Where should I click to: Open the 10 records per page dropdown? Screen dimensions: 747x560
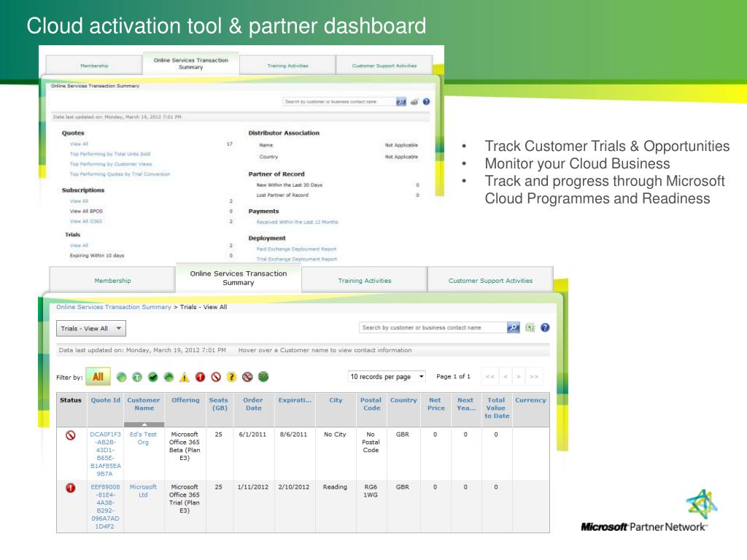coord(387,377)
